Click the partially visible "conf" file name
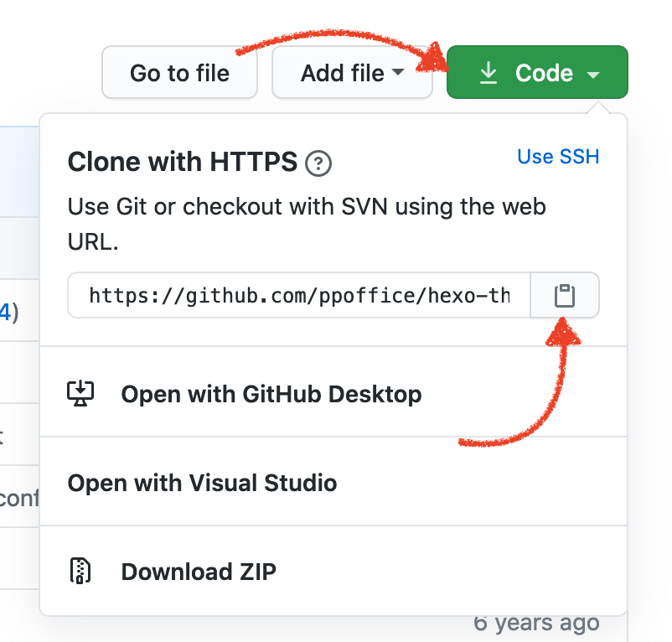 [19, 499]
